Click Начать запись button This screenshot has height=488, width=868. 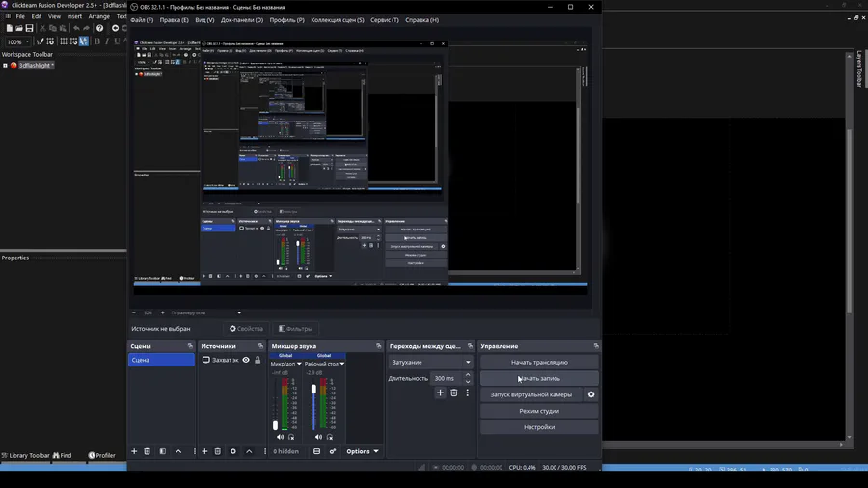pyautogui.click(x=539, y=378)
